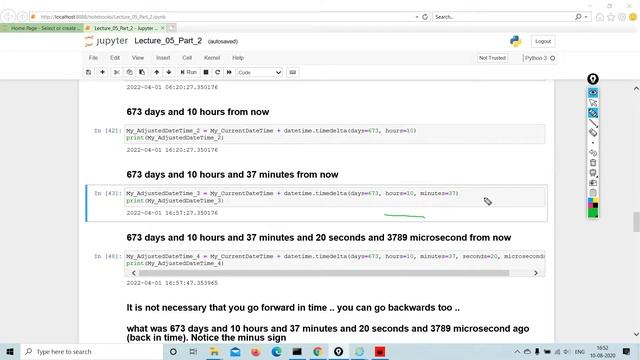Refresh the page with the reload icon
The width and height of the screenshot is (640, 360).
click(425, 17)
